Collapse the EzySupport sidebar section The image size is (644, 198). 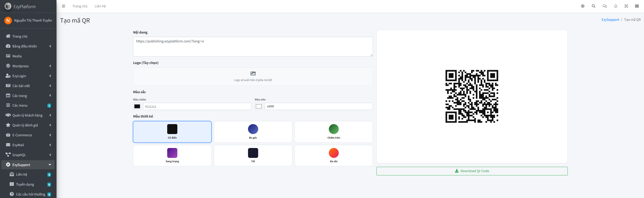pyautogui.click(x=28, y=165)
